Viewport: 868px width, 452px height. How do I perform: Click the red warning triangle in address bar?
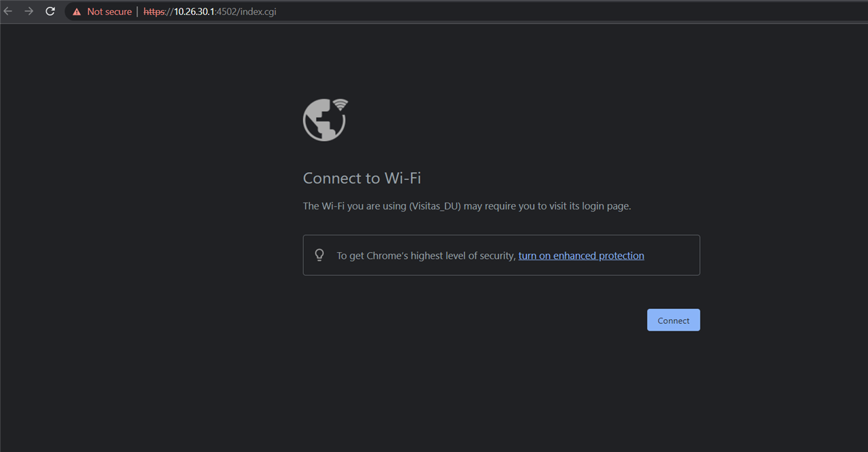(77, 12)
